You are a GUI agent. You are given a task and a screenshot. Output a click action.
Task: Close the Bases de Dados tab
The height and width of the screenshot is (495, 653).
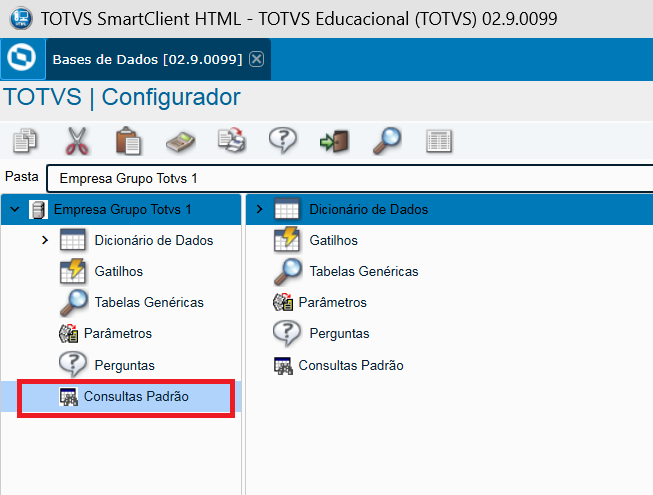[256, 59]
